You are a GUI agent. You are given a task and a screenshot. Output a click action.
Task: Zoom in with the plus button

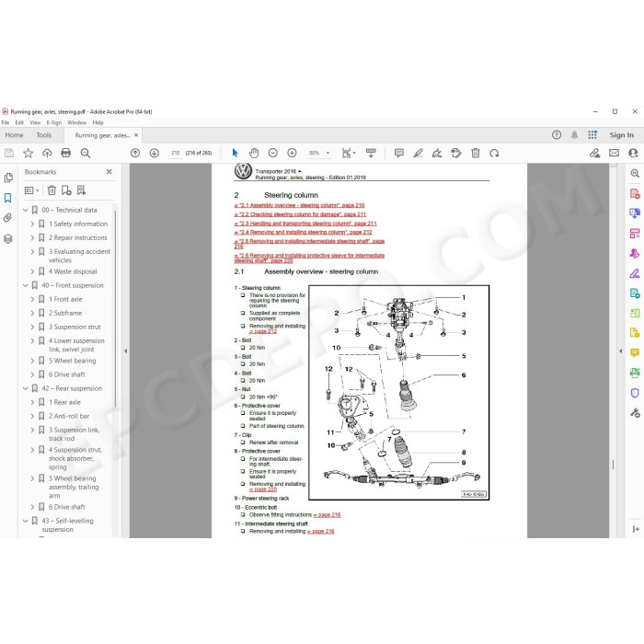click(292, 154)
